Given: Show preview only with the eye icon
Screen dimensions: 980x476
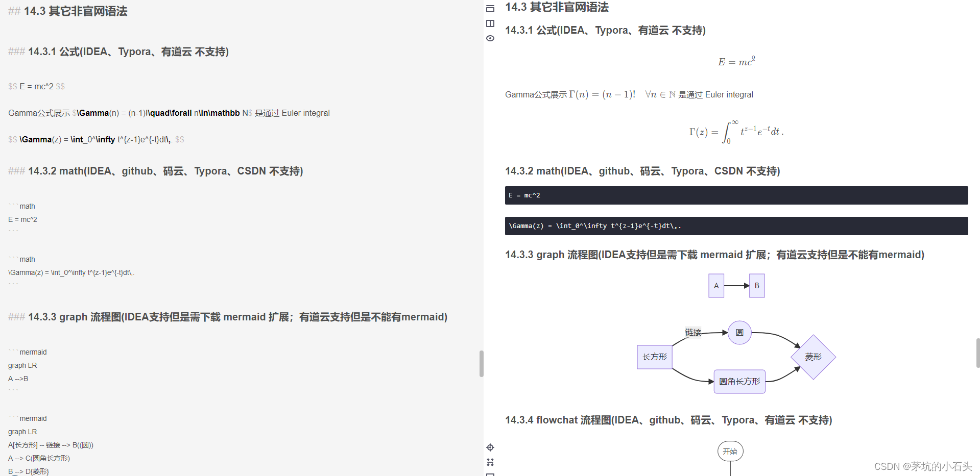Looking at the screenshot, I should point(490,38).
